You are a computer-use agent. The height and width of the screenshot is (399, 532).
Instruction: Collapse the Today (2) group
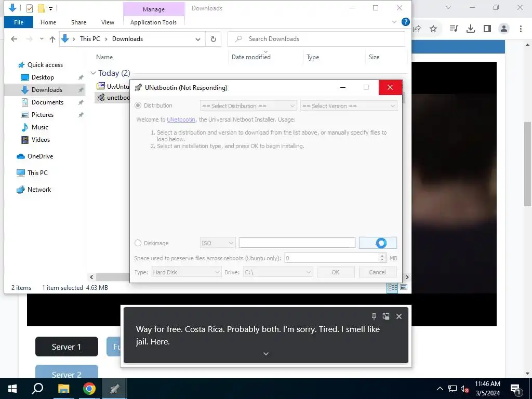[x=93, y=73]
